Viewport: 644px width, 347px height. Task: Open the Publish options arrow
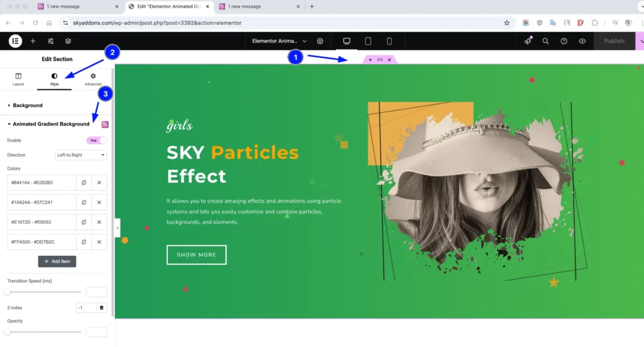[640, 41]
